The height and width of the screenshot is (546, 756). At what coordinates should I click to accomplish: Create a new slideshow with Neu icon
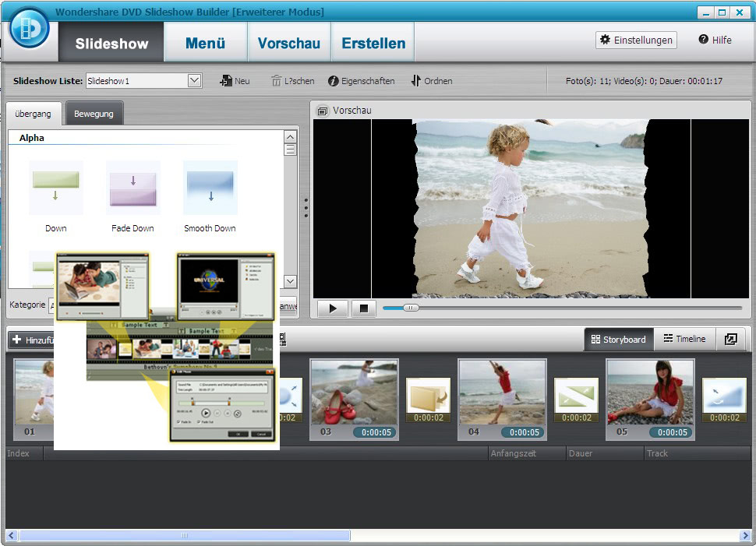[x=224, y=80]
